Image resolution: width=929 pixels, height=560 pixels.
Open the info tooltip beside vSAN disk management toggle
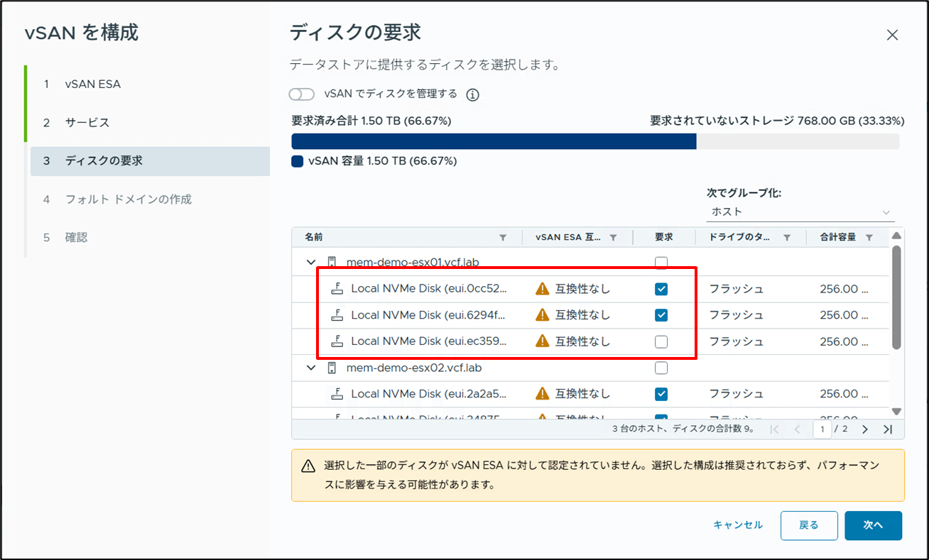(x=472, y=94)
